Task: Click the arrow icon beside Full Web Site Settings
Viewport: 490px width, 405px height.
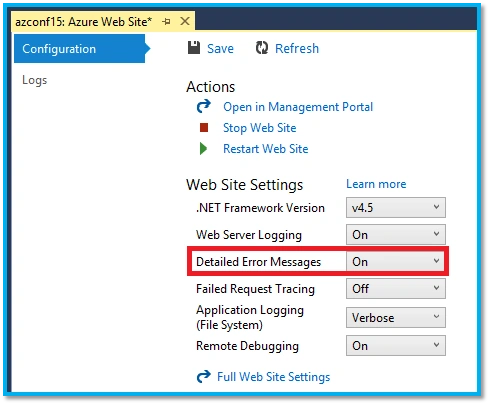Action: coord(203,377)
